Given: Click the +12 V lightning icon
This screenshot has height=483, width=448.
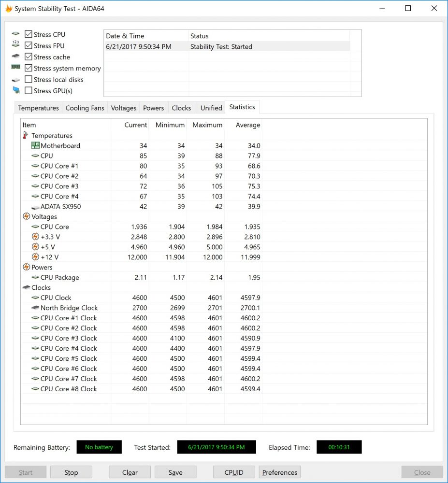Looking at the screenshot, I should pos(35,257).
